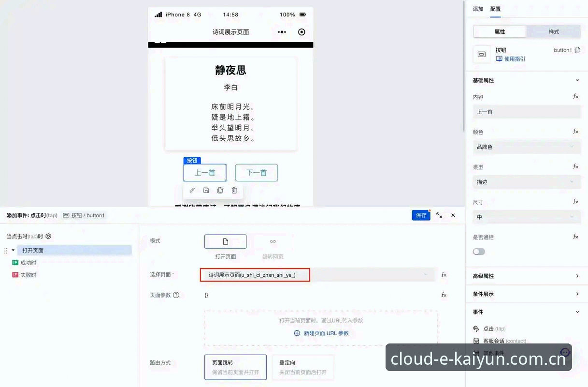Click the edit pencil icon under the button
Viewport: 588px width, 387px height.
click(x=192, y=191)
